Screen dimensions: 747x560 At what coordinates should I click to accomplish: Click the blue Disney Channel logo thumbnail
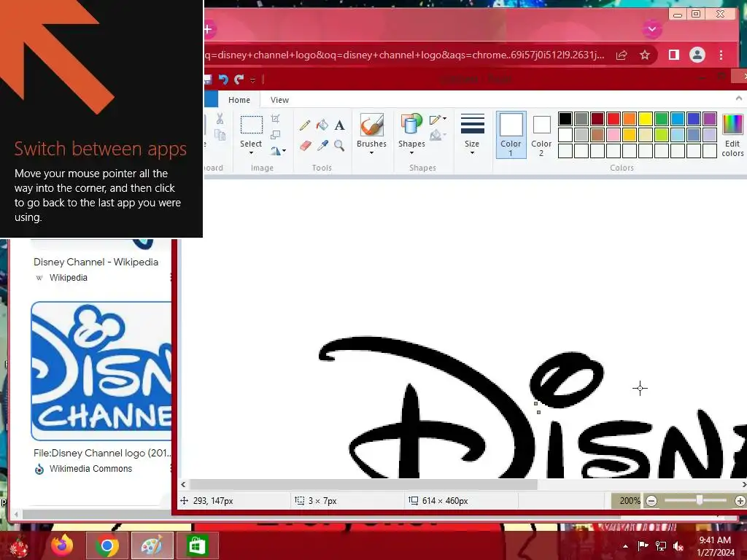101,371
